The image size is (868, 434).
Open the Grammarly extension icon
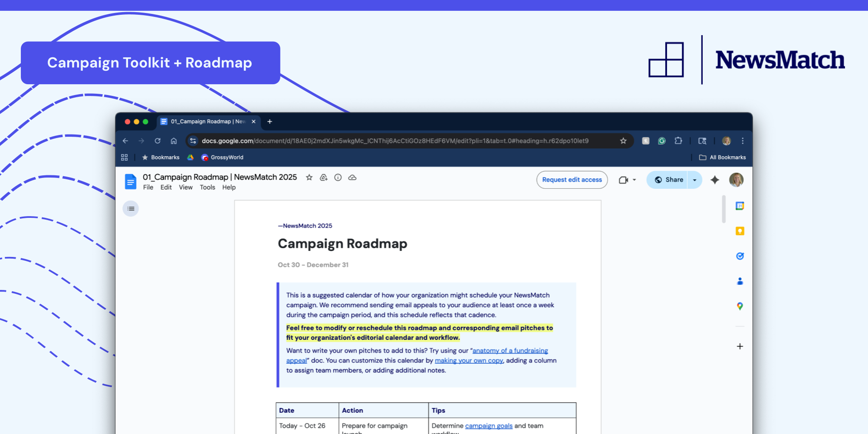coord(662,141)
